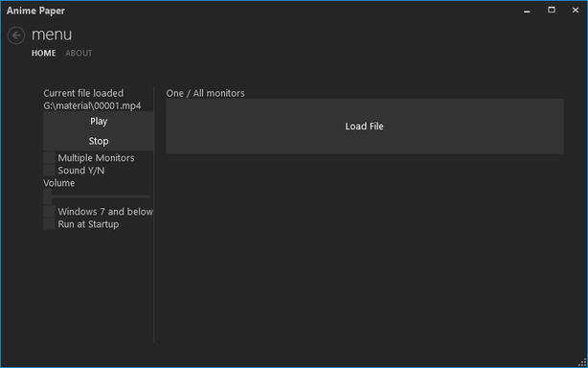Click the middle of the Volume slider track
This screenshot has height=368, width=588.
point(97,196)
